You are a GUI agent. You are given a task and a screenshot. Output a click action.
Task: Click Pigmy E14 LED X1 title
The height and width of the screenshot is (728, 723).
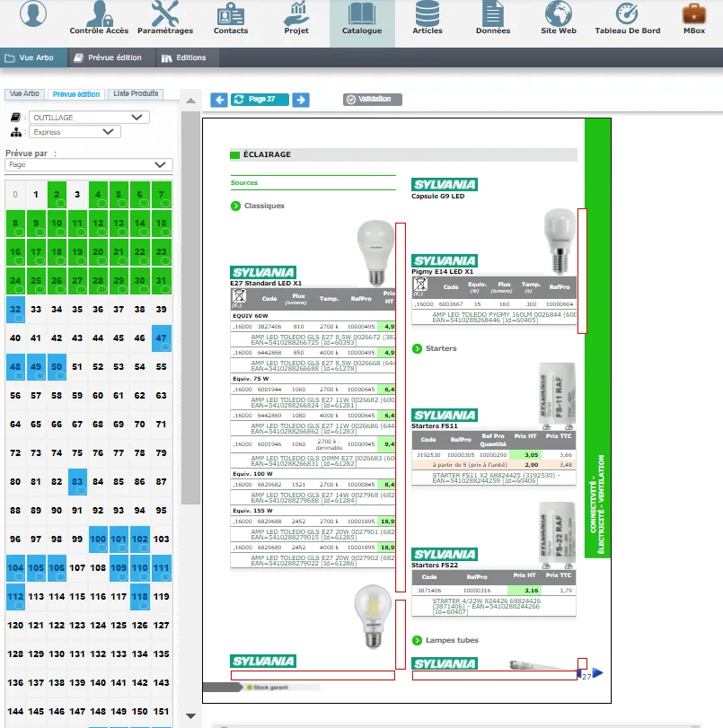pos(442,272)
